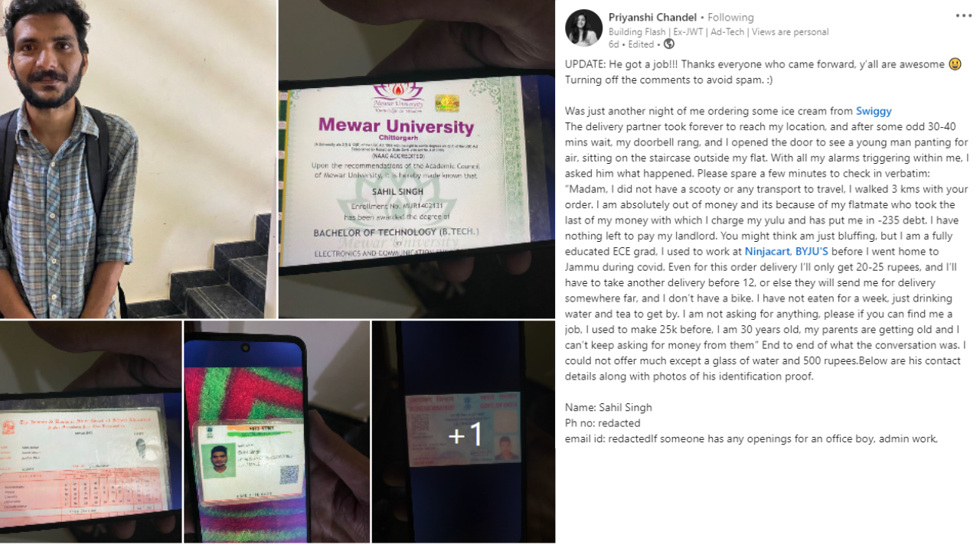Open the three-dot more options menu
The height and width of the screenshot is (551, 980).
963,15
